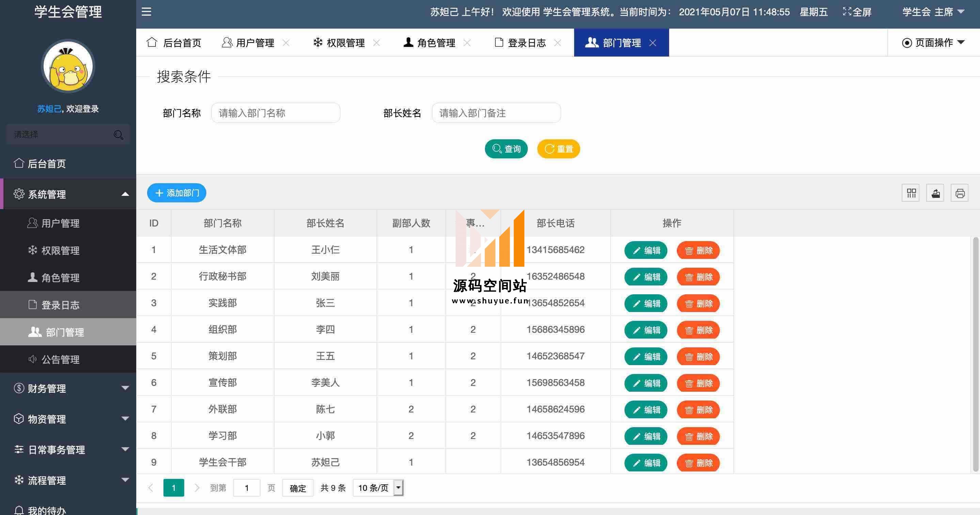Expand the 财务管理 sidebar group

[68, 388]
